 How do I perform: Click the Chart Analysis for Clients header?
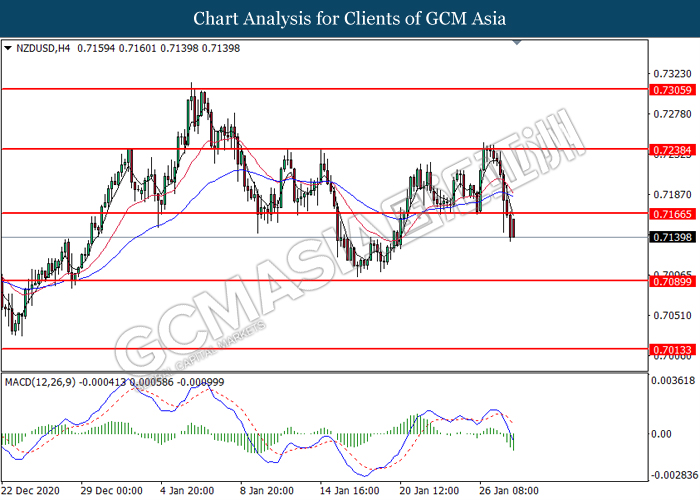[x=350, y=18]
